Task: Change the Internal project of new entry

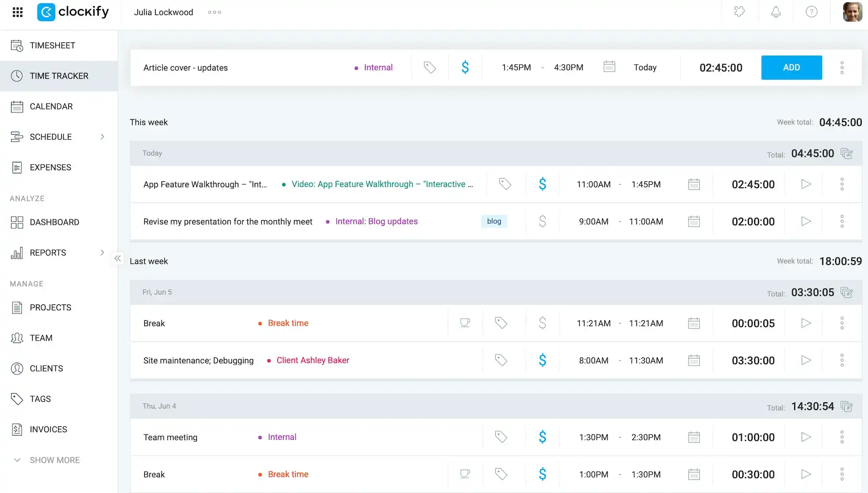Action: pyautogui.click(x=374, y=68)
